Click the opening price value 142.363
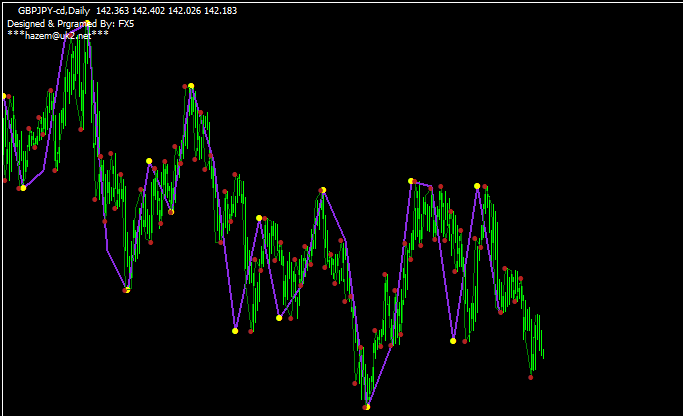The height and width of the screenshot is (416, 683). pyautogui.click(x=116, y=10)
